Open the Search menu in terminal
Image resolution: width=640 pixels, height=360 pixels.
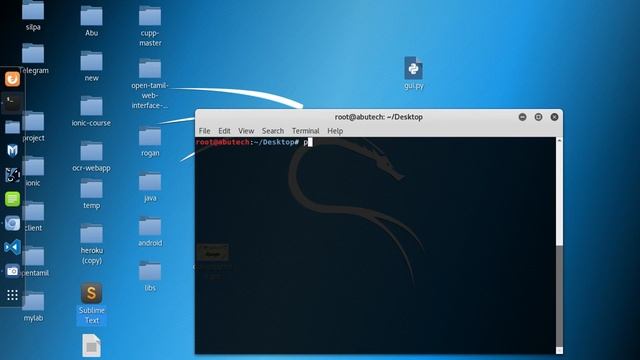pos(273,131)
